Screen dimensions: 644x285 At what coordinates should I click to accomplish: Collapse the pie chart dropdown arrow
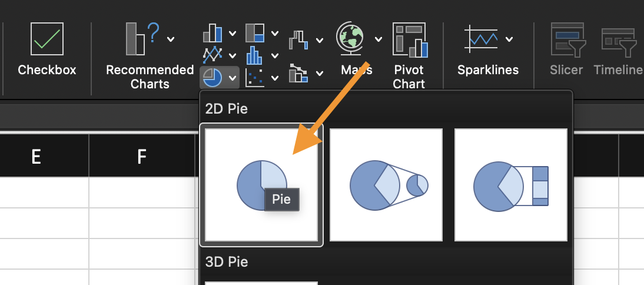(233, 77)
